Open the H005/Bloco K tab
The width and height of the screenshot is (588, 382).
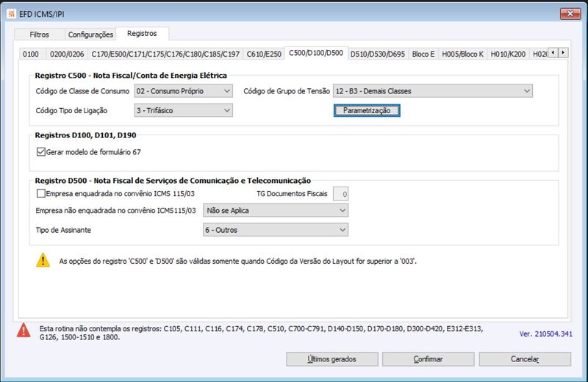click(463, 54)
